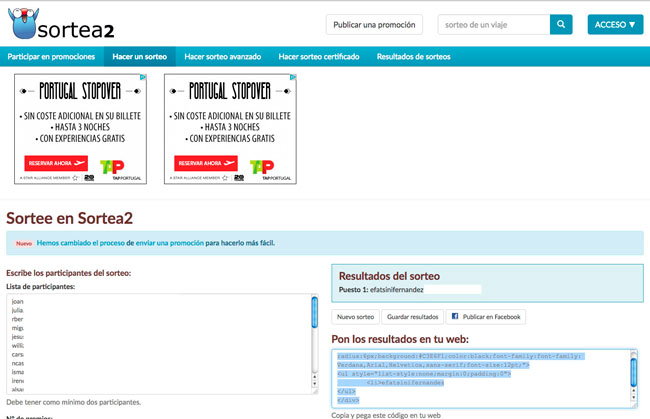650x419 pixels.
Task: Click the search magnifier button
Action: point(561,24)
